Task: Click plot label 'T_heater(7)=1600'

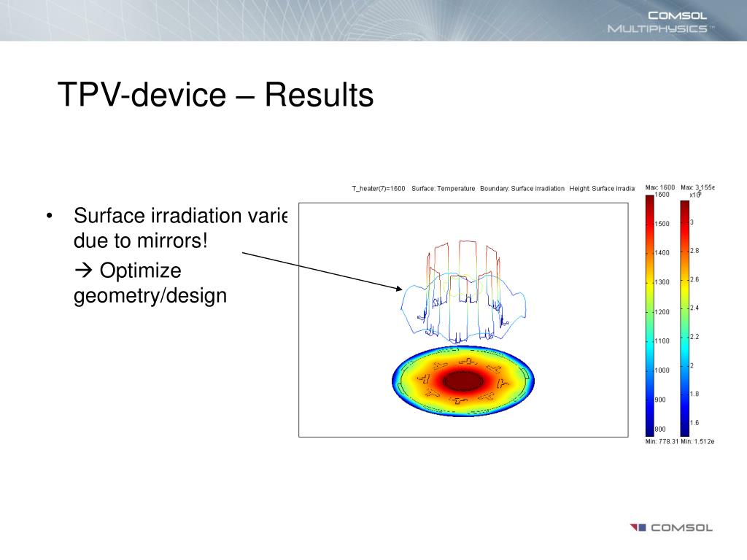Action: pyautogui.click(x=379, y=189)
